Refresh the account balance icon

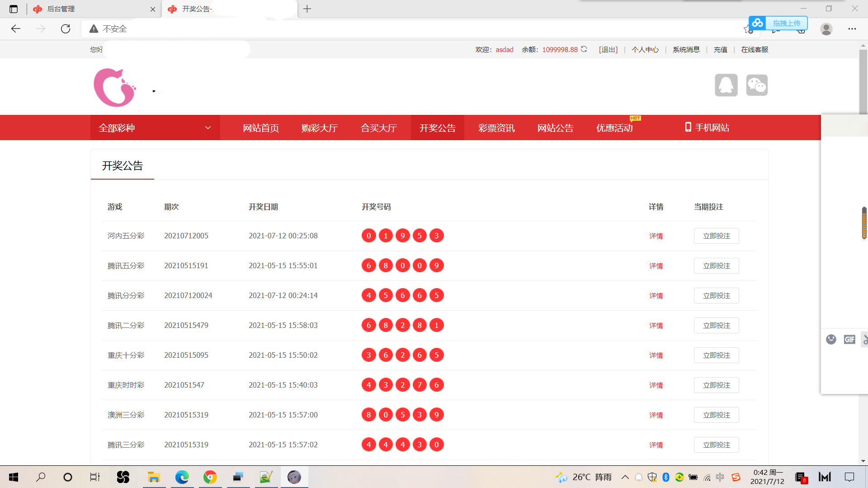pos(584,49)
